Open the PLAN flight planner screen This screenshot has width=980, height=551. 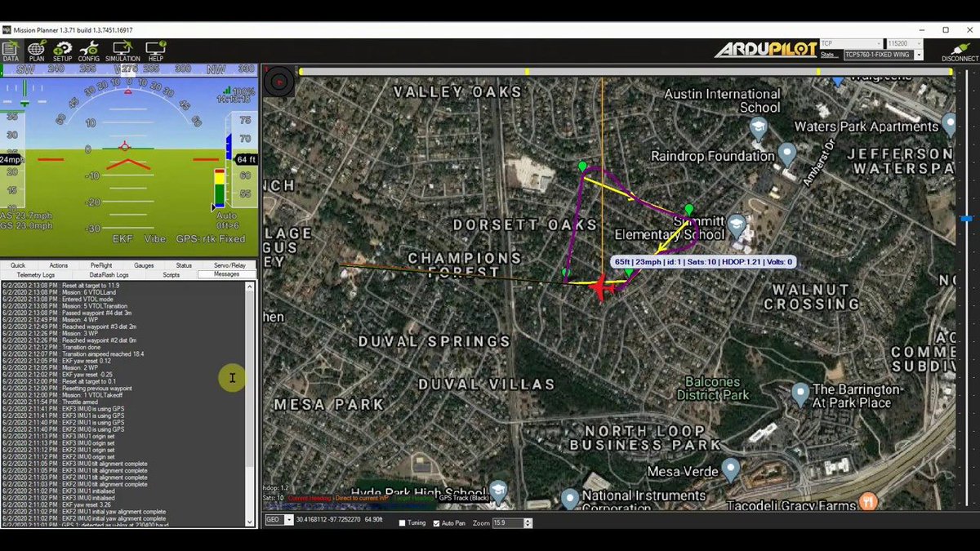pos(37,51)
